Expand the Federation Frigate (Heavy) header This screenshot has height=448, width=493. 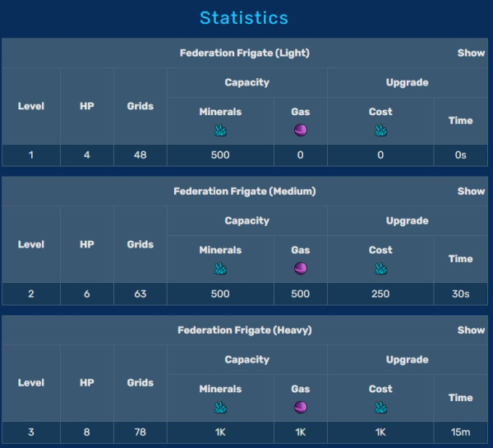point(244,330)
